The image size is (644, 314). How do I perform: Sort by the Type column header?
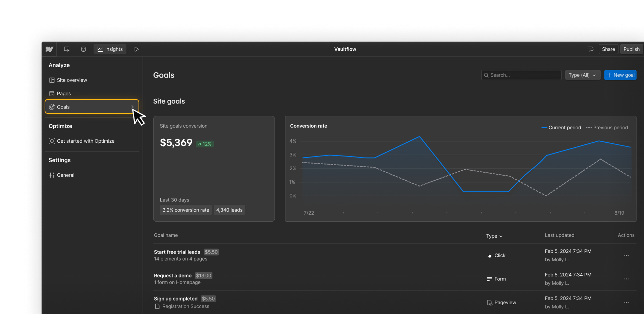pyautogui.click(x=494, y=236)
